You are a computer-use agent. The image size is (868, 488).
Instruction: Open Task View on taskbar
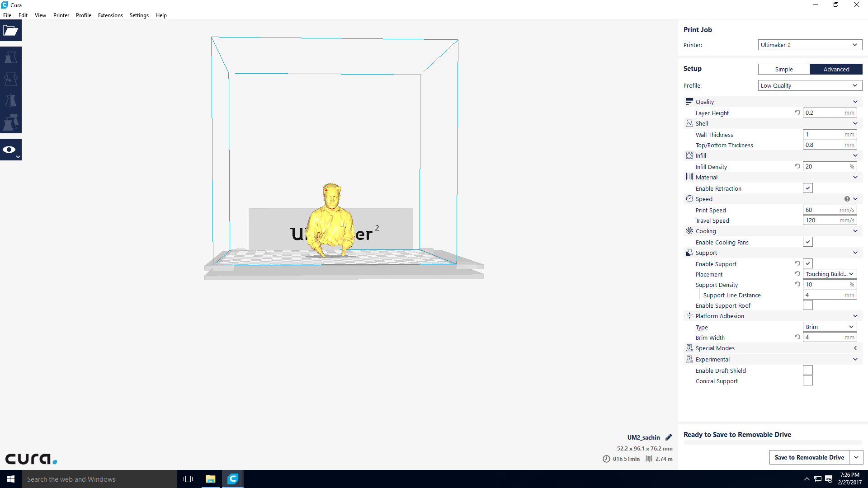click(188, 479)
